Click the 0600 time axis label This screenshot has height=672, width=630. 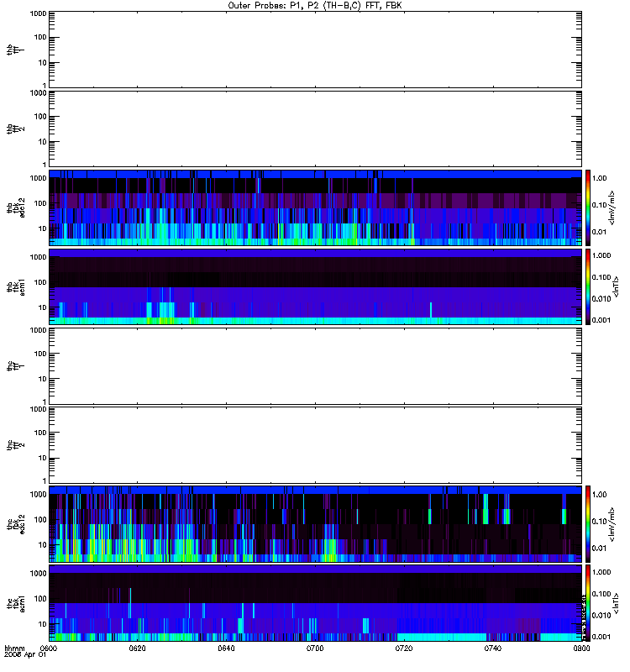tap(49, 648)
